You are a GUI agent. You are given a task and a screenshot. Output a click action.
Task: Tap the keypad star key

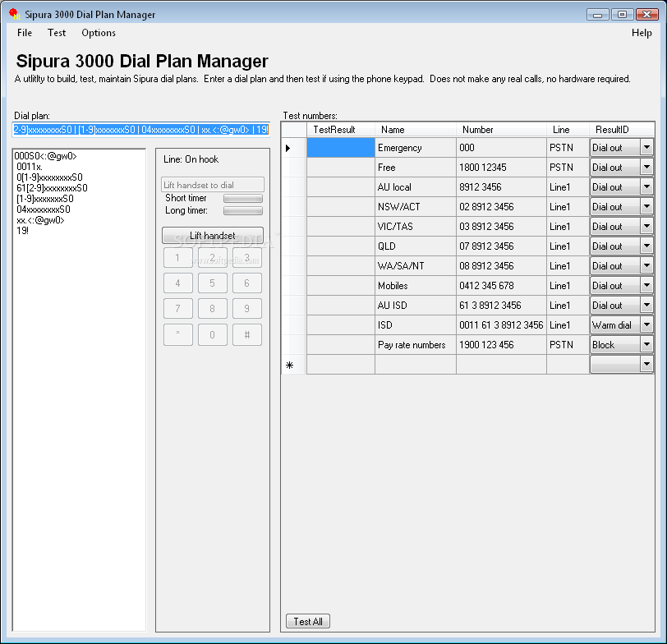[177, 335]
